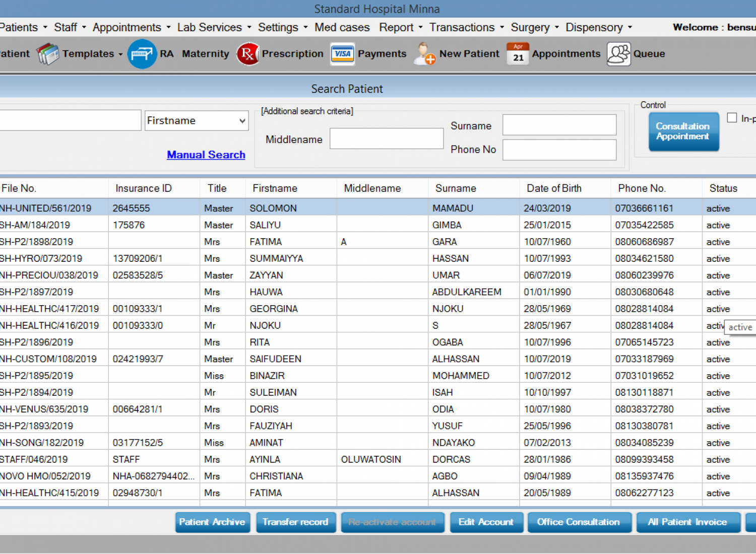Select file number NH-HEALTHC/415/2019
Viewport: 756px width, 554px height.
[49, 493]
